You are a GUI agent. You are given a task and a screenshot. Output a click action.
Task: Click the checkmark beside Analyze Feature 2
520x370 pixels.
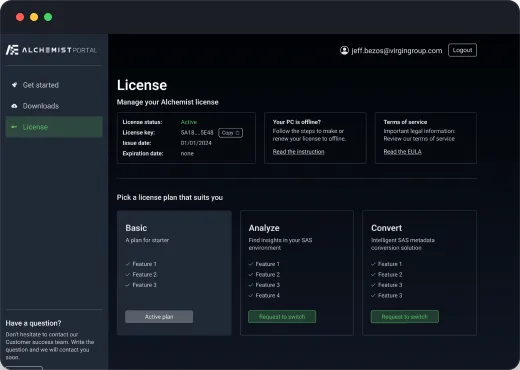coord(251,275)
